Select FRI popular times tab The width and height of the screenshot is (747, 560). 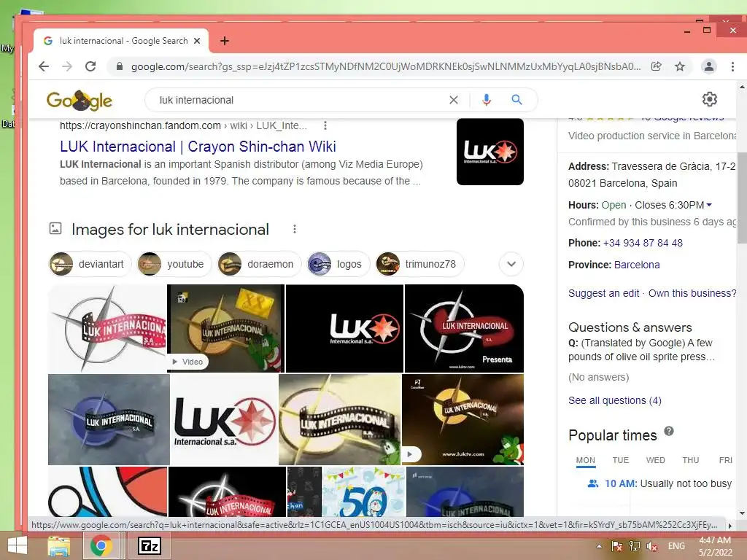[725, 460]
